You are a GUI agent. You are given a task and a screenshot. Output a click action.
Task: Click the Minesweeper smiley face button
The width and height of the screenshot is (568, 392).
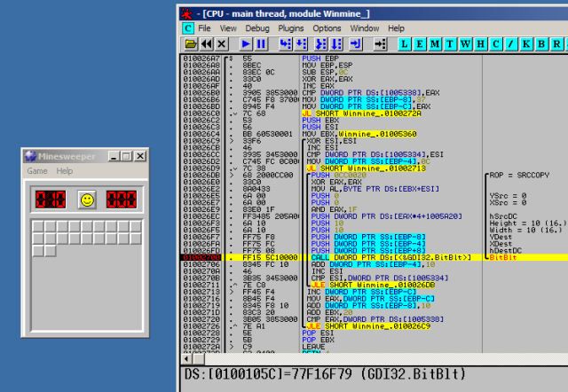click(x=87, y=200)
